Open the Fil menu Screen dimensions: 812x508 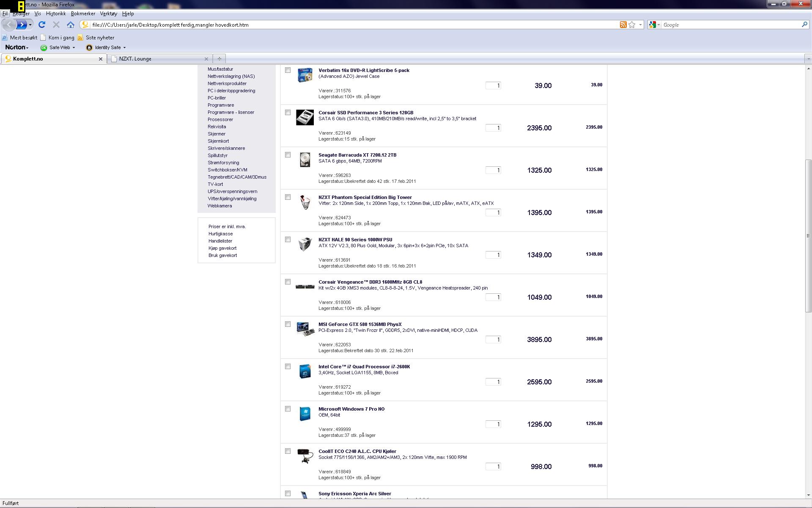pos(5,14)
